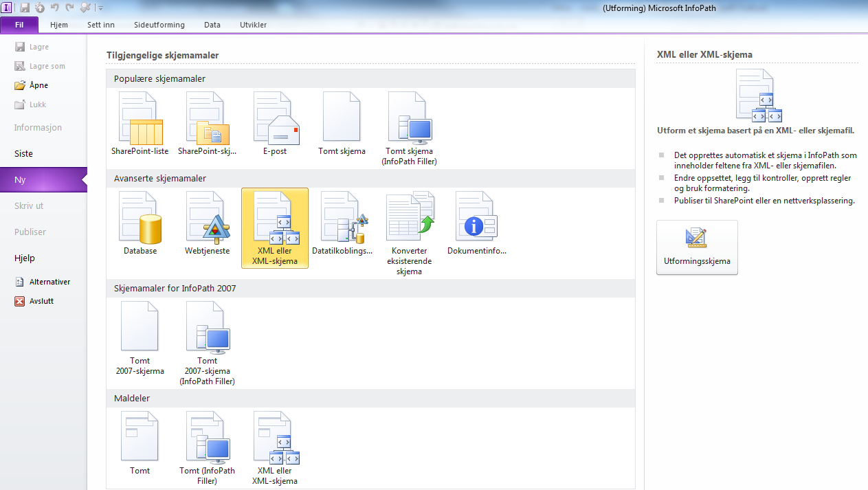Choose the Datatilkoblingsfil template
868x490 pixels.
tap(342, 223)
